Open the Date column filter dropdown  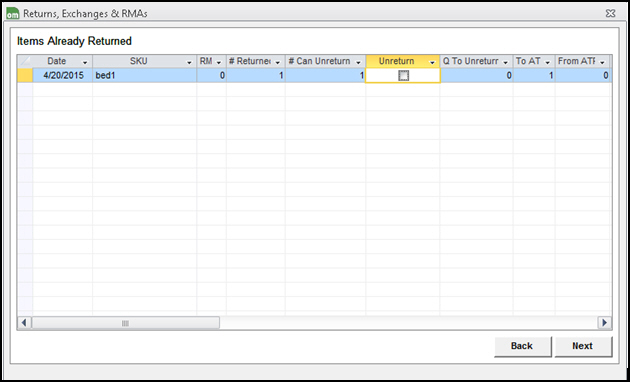pos(85,62)
